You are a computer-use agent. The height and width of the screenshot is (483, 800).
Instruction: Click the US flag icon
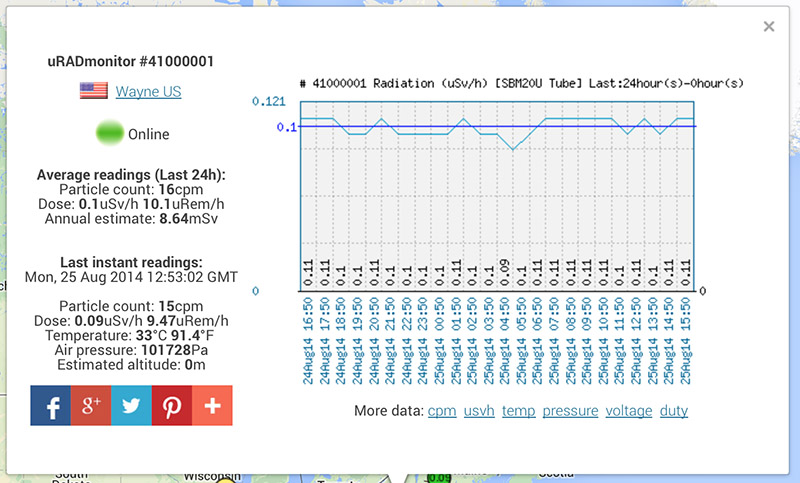click(x=94, y=92)
